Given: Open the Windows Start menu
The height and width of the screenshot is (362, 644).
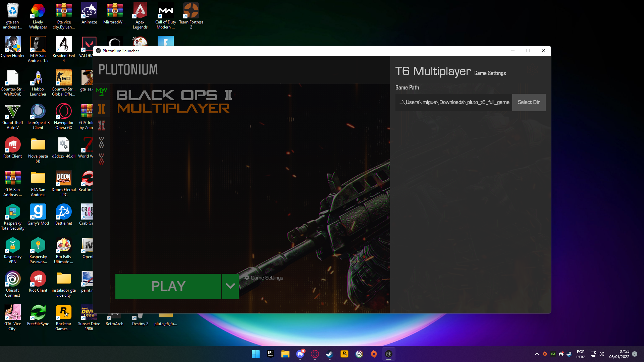Looking at the screenshot, I should [x=256, y=354].
